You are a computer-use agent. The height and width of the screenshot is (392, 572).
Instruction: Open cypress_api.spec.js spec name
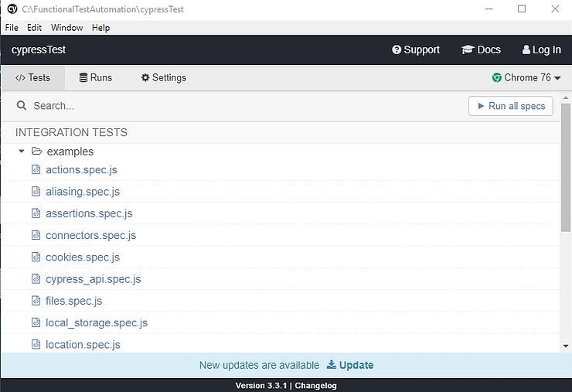pyautogui.click(x=94, y=279)
